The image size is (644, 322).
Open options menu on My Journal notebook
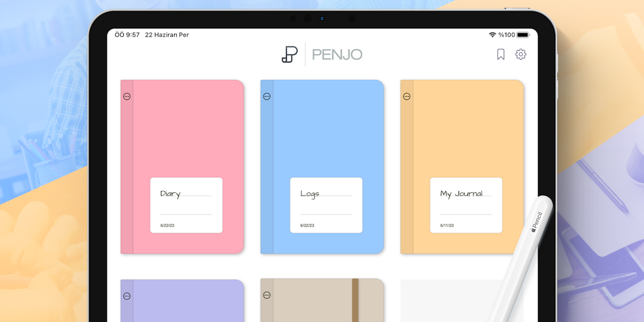pos(407,96)
